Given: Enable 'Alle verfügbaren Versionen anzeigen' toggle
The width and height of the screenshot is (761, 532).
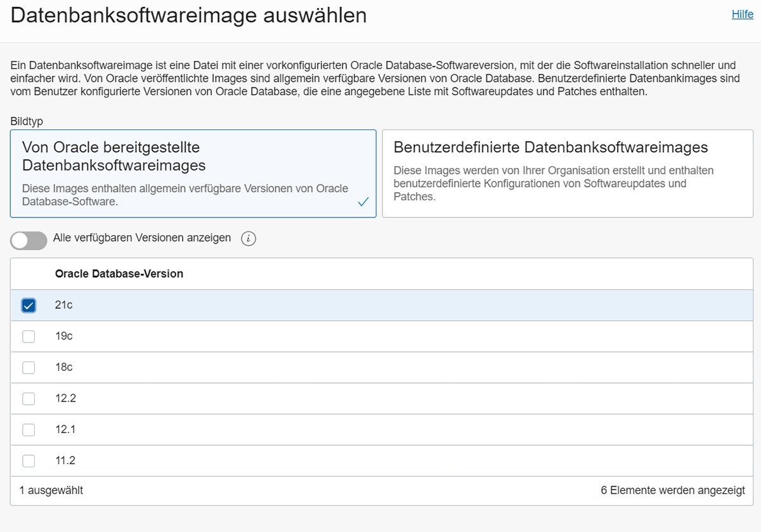Looking at the screenshot, I should coord(29,241).
